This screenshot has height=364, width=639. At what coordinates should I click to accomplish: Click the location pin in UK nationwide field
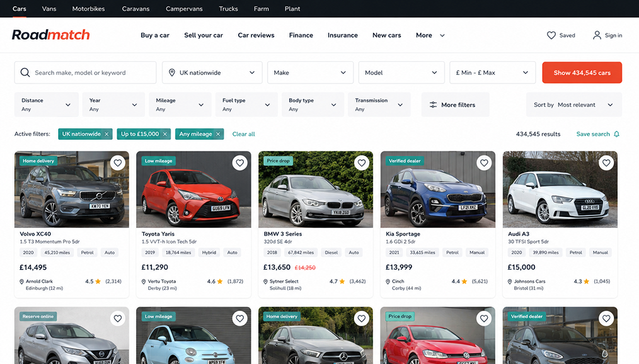pos(171,72)
